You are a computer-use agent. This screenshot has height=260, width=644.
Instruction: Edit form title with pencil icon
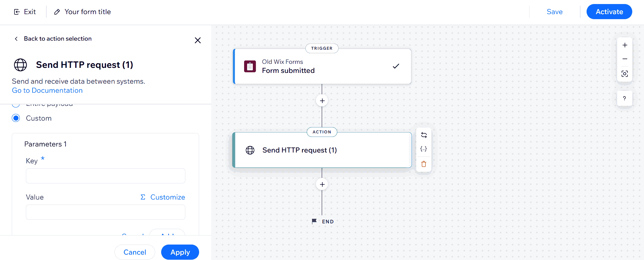click(57, 12)
